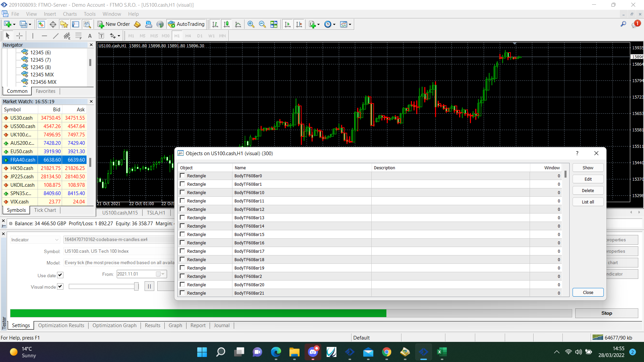
Task: Open the arrows objects dropdown
Action: point(115,36)
